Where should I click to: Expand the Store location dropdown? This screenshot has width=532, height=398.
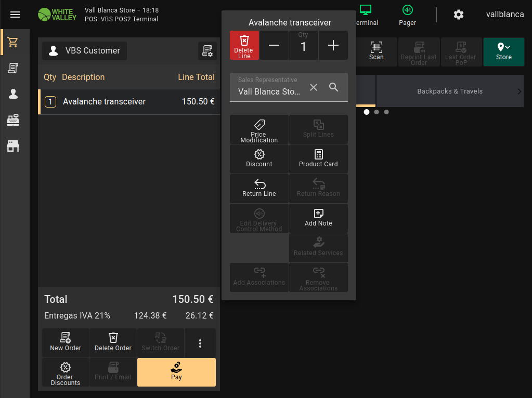[x=503, y=51]
